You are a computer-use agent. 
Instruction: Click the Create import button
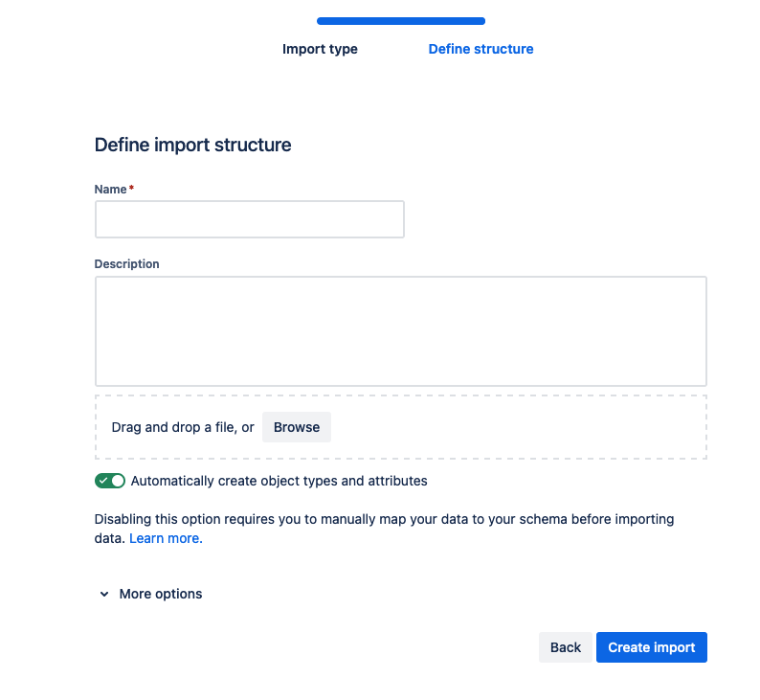[652, 647]
